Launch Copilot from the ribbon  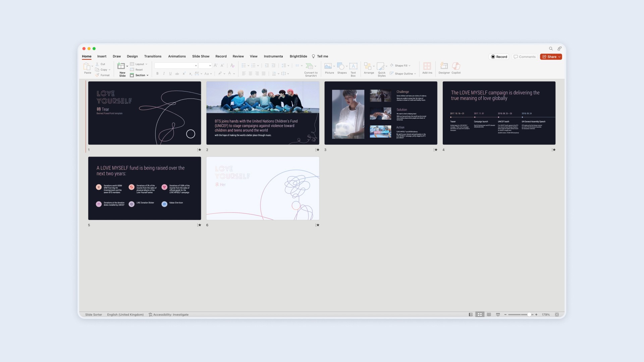456,66
